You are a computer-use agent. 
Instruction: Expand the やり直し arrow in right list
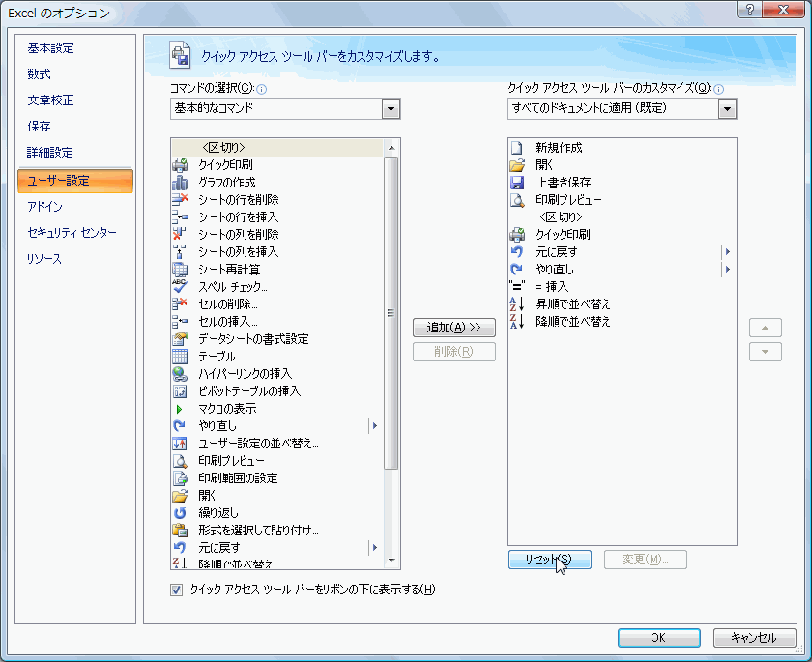tap(728, 270)
